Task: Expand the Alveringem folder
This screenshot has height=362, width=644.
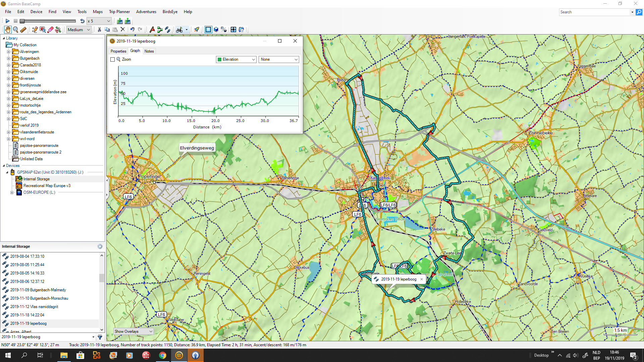Action: [x=9, y=52]
